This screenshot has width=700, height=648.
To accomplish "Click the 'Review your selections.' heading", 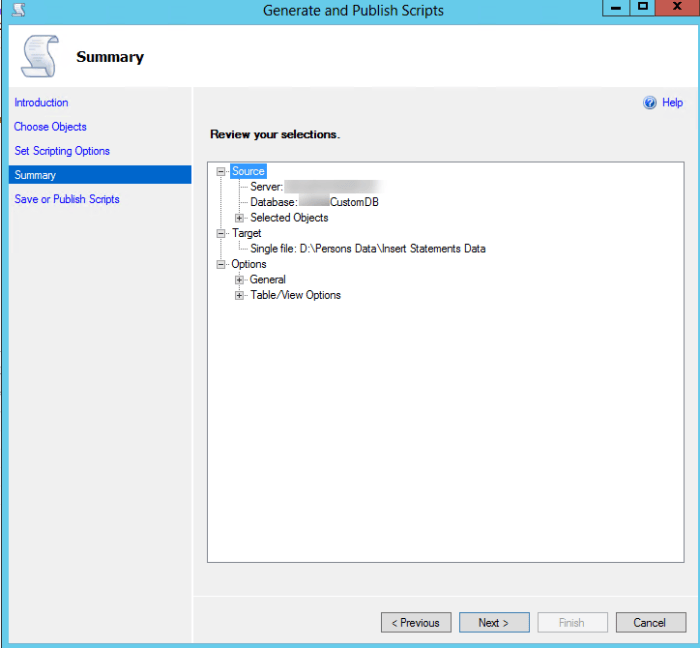I will click(275, 134).
